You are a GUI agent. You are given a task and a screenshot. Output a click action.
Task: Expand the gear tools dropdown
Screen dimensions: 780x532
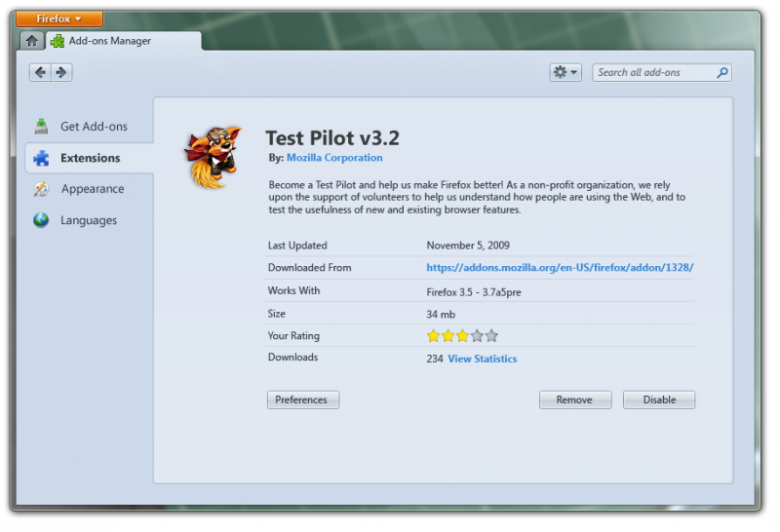click(x=565, y=72)
